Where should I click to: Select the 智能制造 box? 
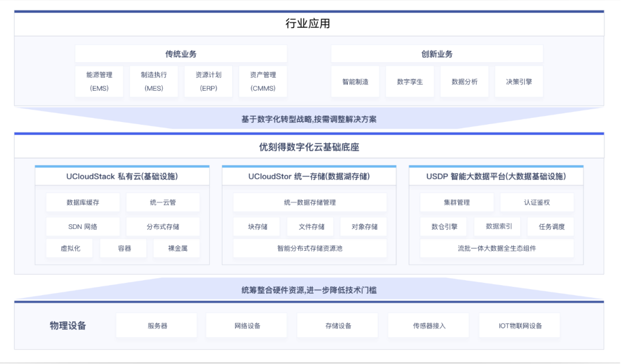(355, 82)
